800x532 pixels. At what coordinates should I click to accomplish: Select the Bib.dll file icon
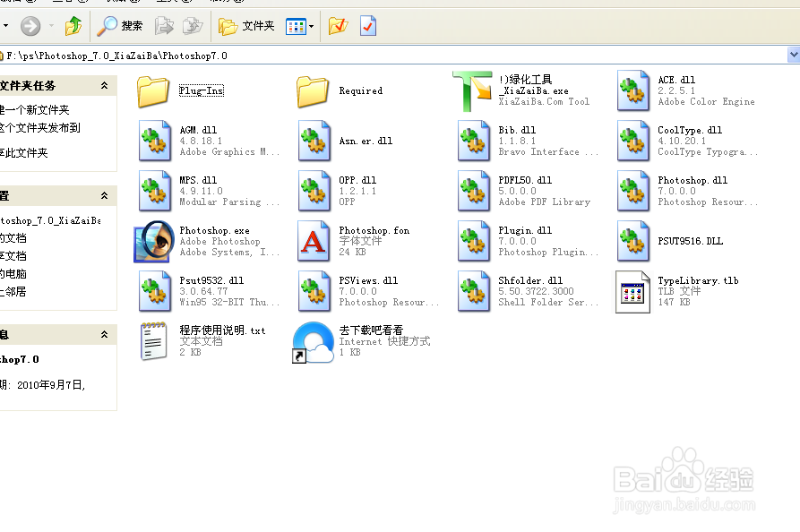(474, 141)
